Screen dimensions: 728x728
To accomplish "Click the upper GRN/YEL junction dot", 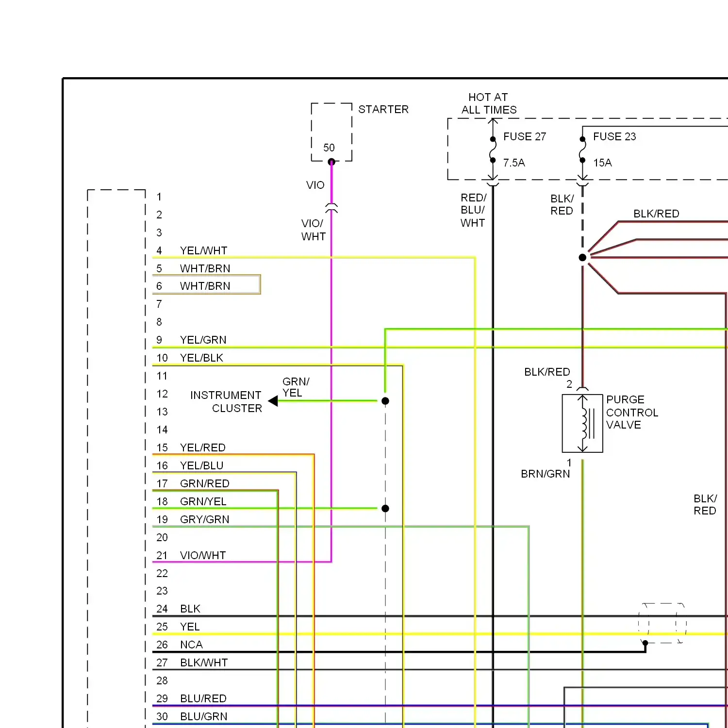I will click(385, 401).
